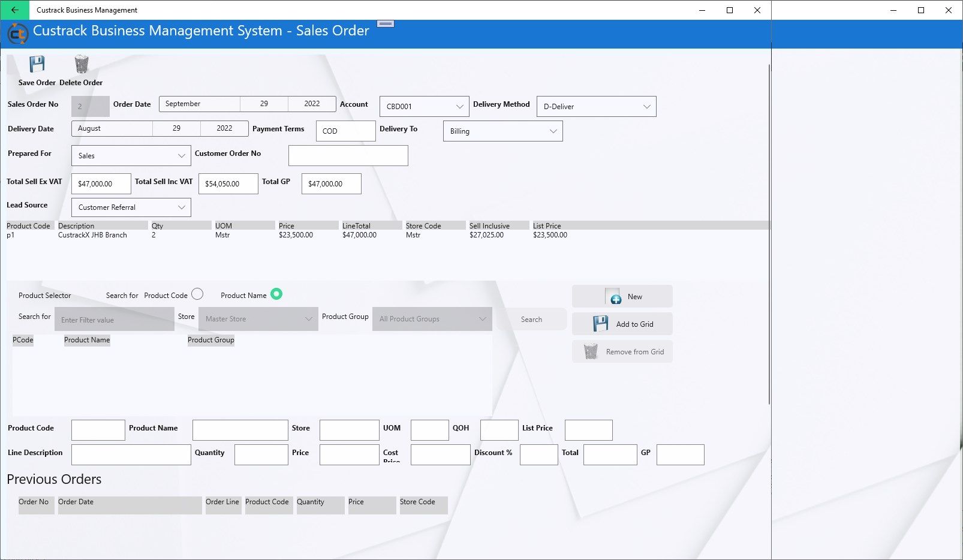Expand the Lead Source dropdown
Viewport: 963px width, 560px height.
(x=131, y=207)
